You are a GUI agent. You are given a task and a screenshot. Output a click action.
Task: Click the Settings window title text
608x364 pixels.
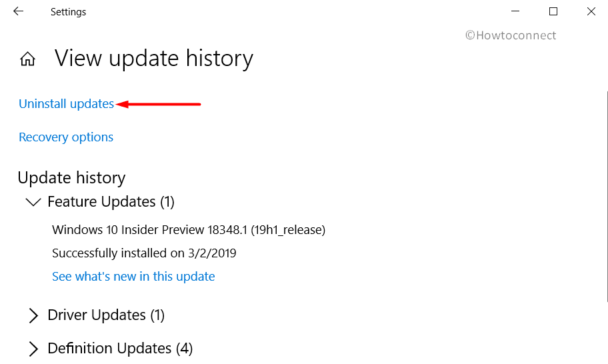(68, 12)
